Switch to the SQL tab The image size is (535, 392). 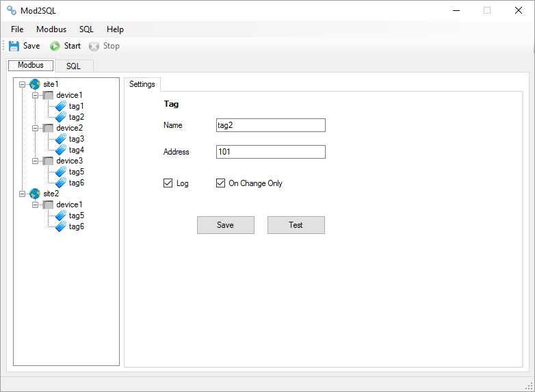pos(73,66)
